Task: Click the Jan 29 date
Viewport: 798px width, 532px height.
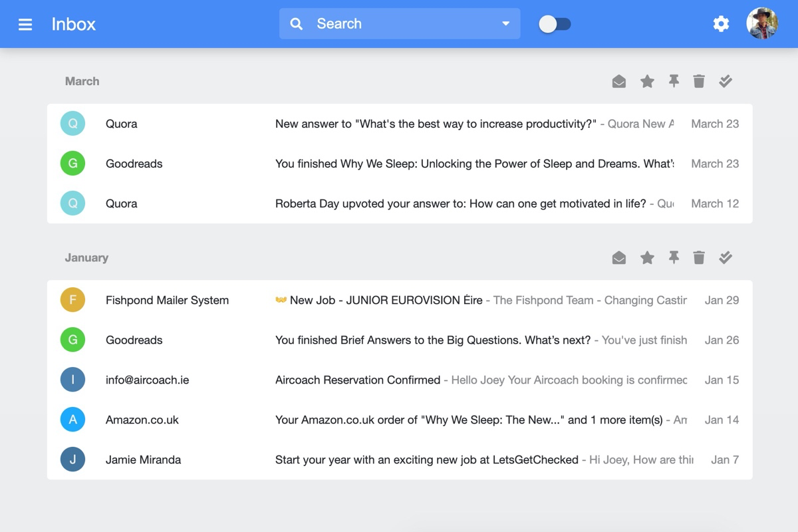Action: click(722, 300)
